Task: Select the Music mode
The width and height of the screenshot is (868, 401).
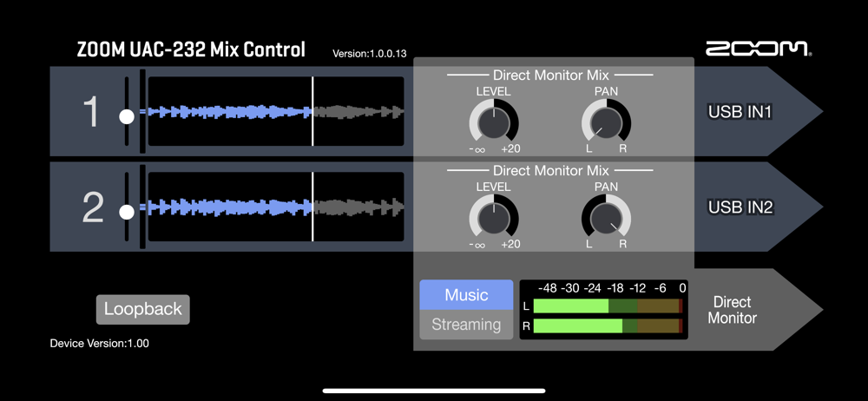Action: click(466, 294)
